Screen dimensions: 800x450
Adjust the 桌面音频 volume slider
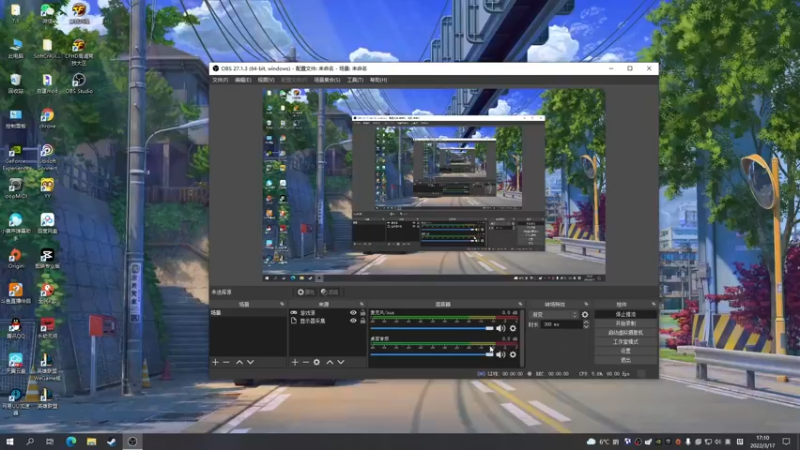pos(432,355)
